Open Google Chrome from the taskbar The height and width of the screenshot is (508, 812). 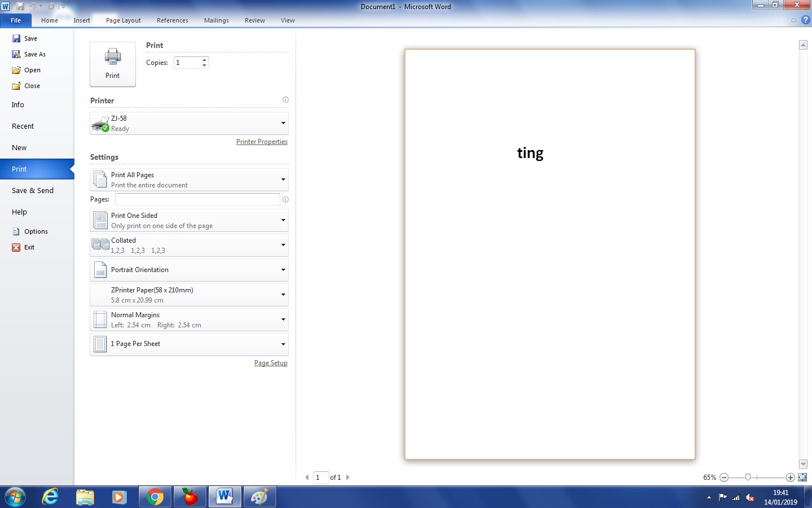pyautogui.click(x=155, y=497)
